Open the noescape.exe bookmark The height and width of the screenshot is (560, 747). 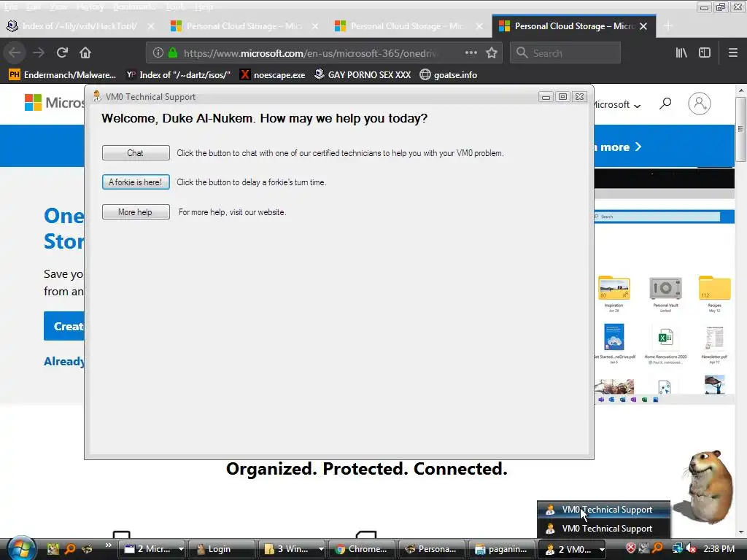point(273,75)
